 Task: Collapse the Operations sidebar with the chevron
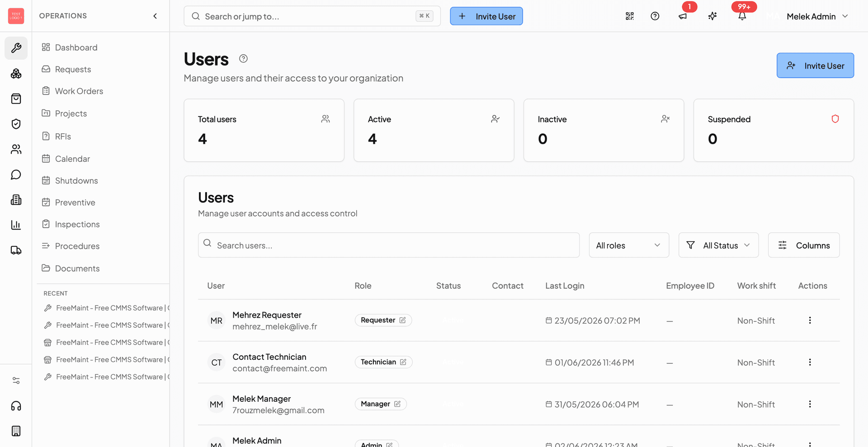coord(155,16)
